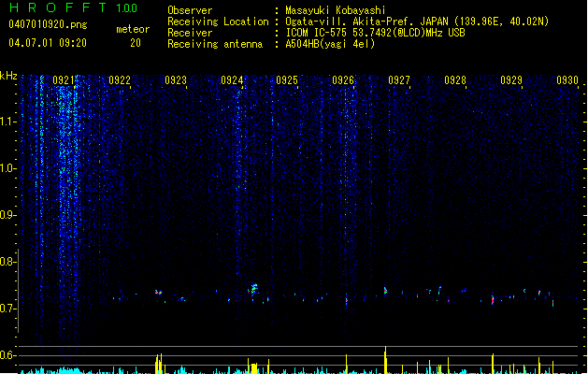
Task: Click the 0.8 kHz axis label
Action: pos(8,262)
